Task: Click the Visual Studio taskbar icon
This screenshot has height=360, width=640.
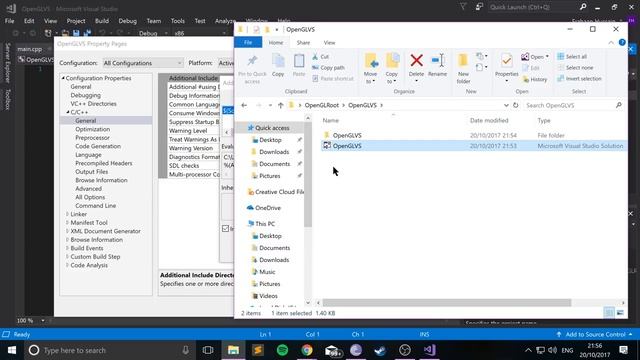Action: [429, 350]
